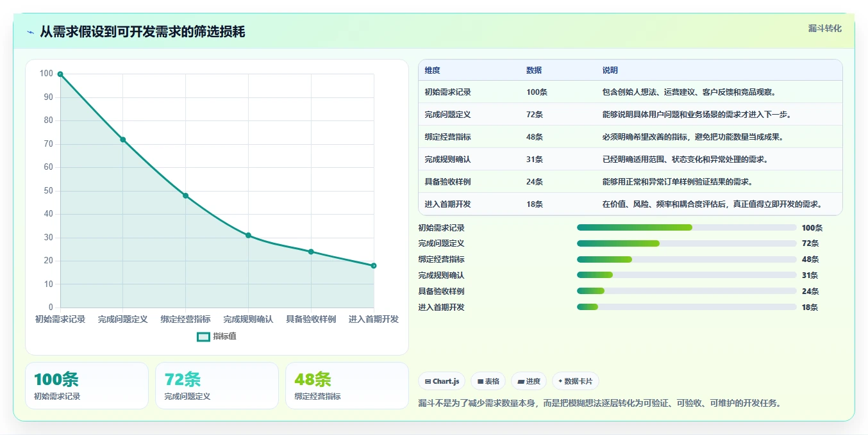Click description starting 包含创始人想法
Viewport: 868px width, 435px height.
click(x=690, y=92)
